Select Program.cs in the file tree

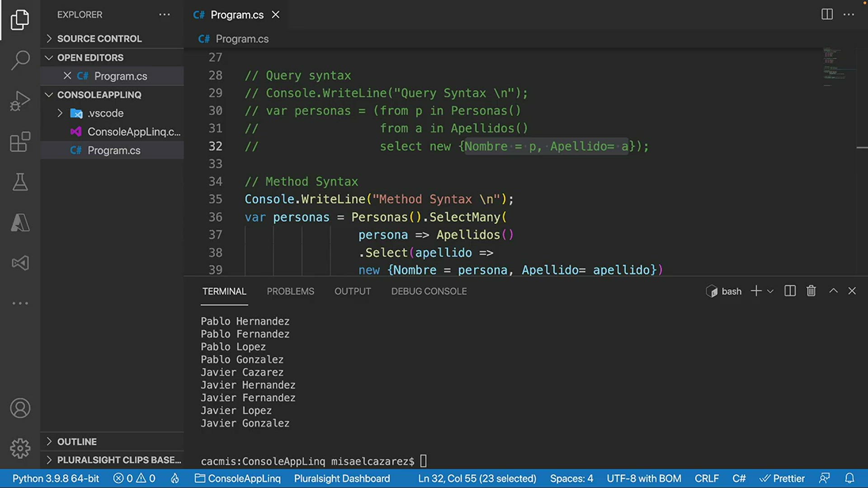[x=112, y=150]
